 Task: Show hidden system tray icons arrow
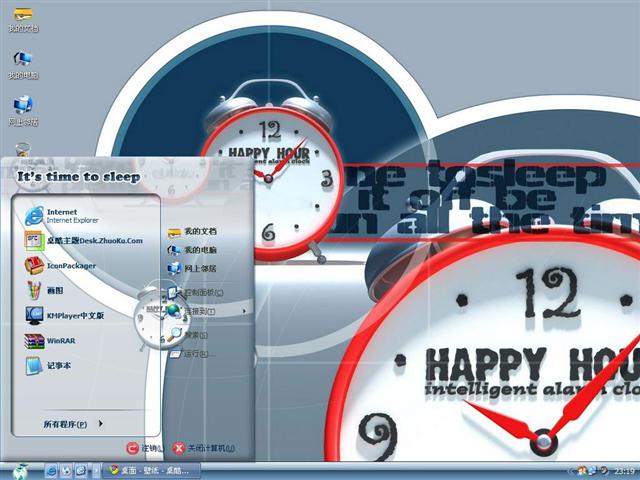[x=573, y=472]
